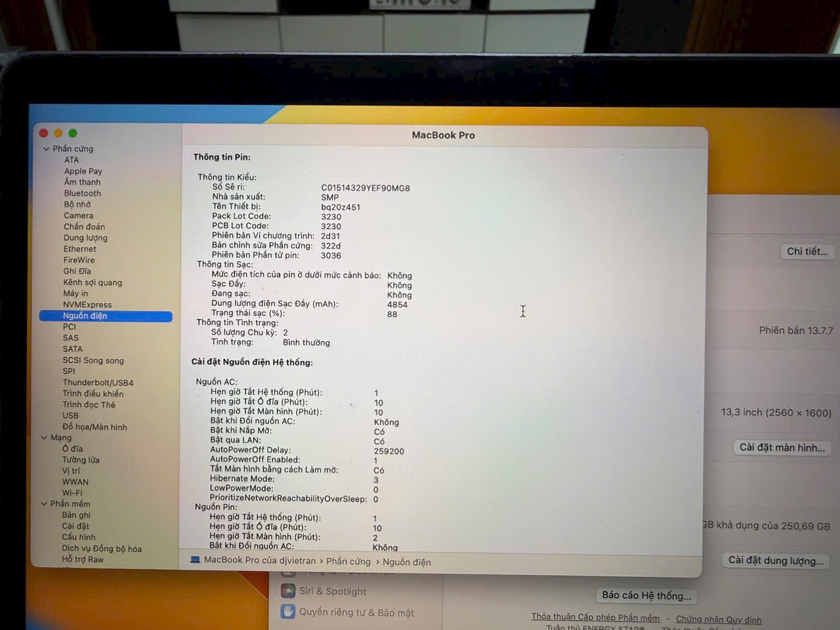Click the Cài đặt Nguồn điện Hệ thống: heading
This screenshot has height=630, width=840.
tap(252, 362)
